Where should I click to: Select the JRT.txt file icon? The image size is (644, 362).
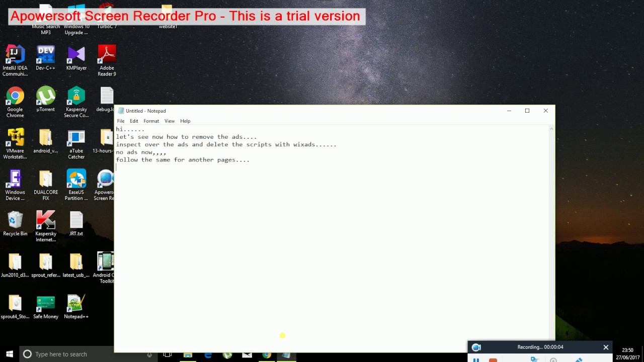[76, 224]
